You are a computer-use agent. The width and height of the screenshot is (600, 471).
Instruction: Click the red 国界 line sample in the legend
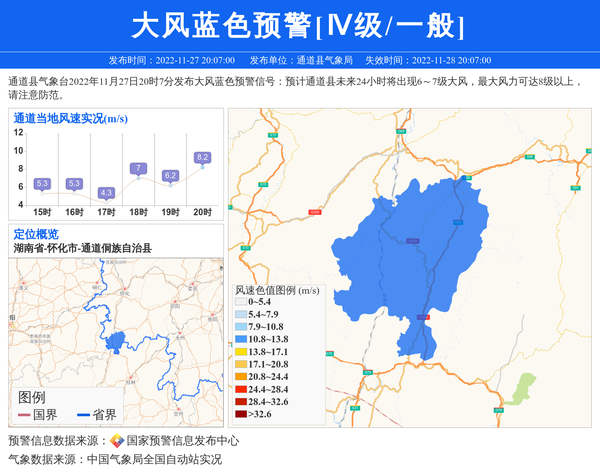tap(24, 415)
